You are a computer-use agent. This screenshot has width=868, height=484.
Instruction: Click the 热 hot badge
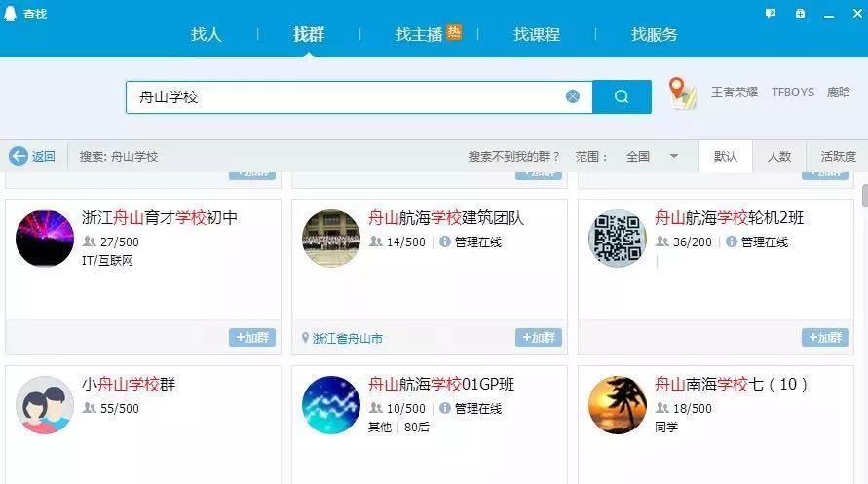(x=454, y=33)
